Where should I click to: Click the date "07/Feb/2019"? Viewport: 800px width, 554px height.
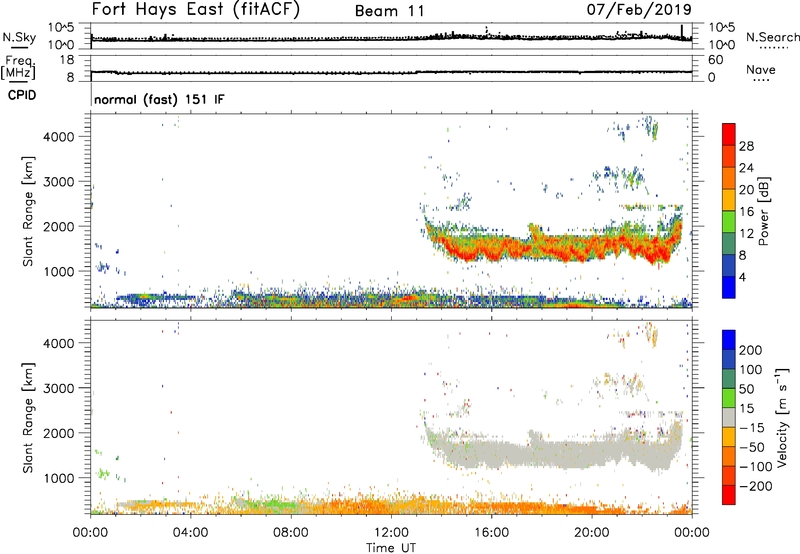pyautogui.click(x=639, y=10)
